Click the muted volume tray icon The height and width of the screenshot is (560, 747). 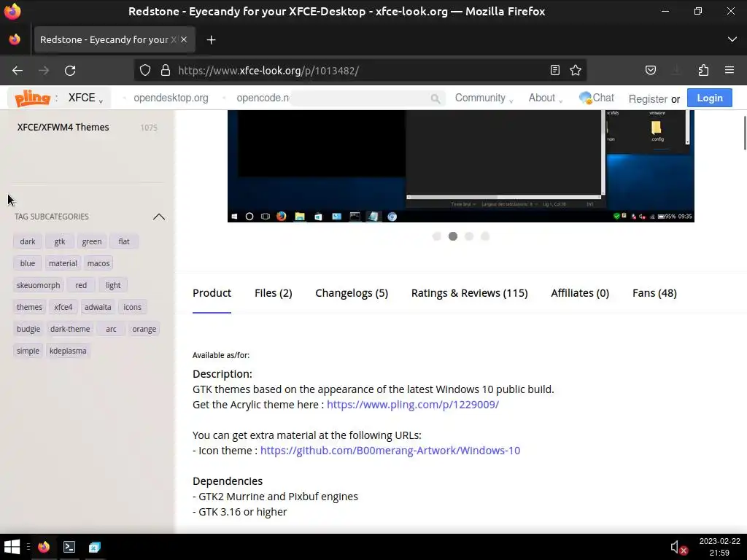pyautogui.click(x=678, y=548)
